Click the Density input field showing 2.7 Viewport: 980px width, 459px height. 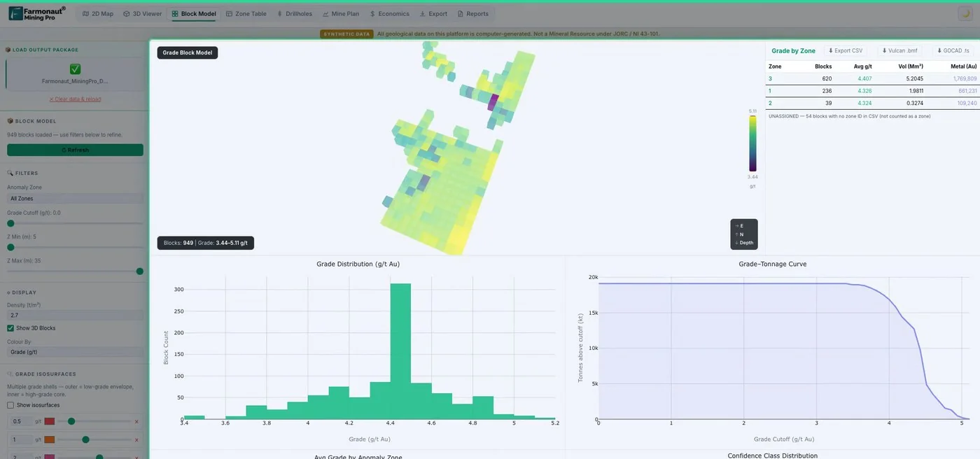click(x=75, y=316)
